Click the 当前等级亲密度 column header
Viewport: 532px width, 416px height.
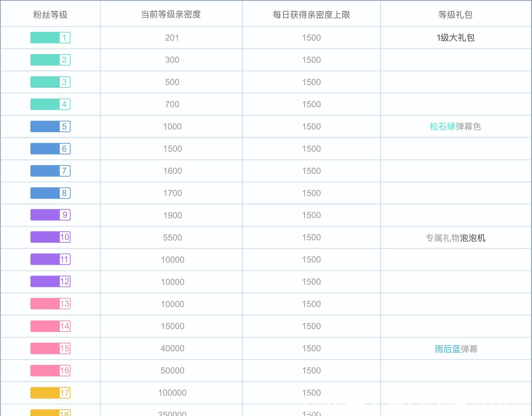pos(171,14)
